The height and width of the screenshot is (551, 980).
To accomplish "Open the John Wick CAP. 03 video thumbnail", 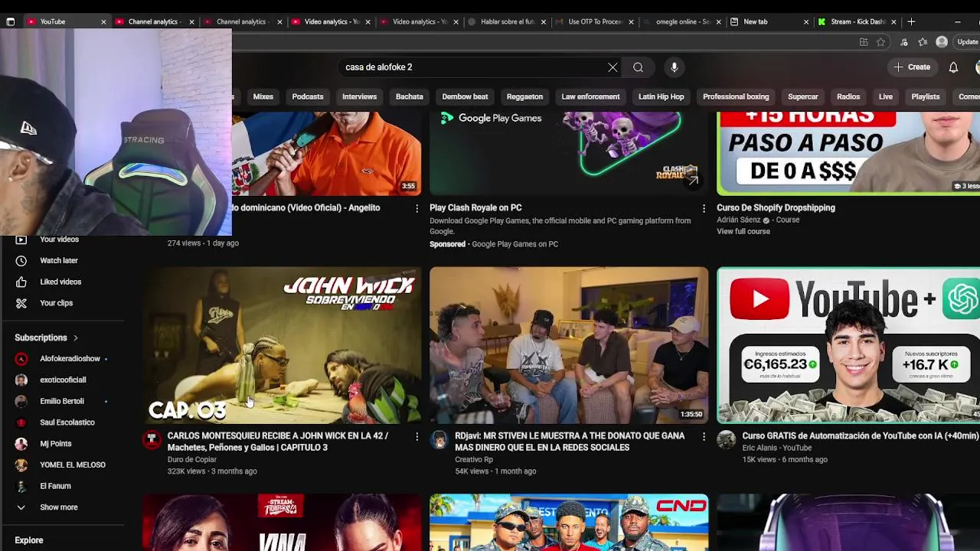I will coord(282,345).
